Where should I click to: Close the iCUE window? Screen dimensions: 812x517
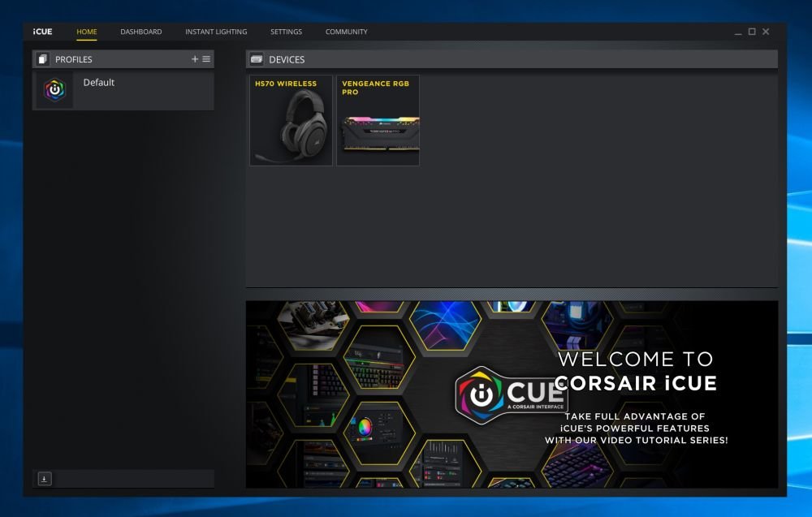(x=766, y=32)
